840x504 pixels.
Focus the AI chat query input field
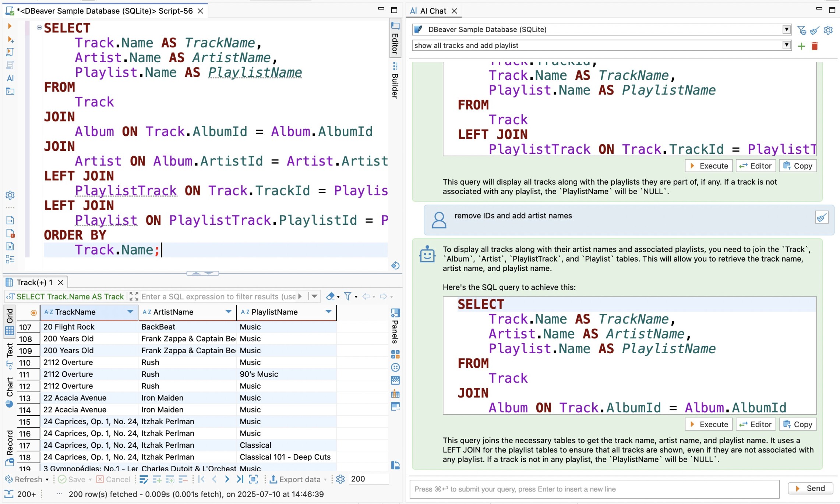[594, 489]
